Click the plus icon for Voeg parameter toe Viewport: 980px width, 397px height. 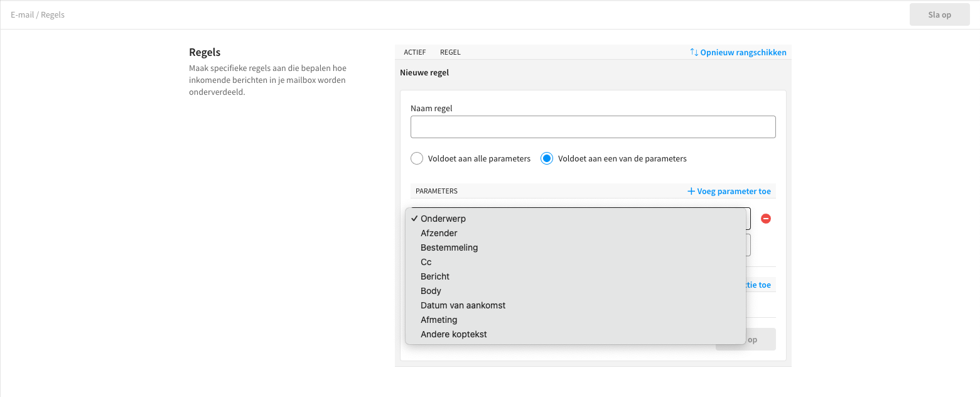(x=691, y=191)
